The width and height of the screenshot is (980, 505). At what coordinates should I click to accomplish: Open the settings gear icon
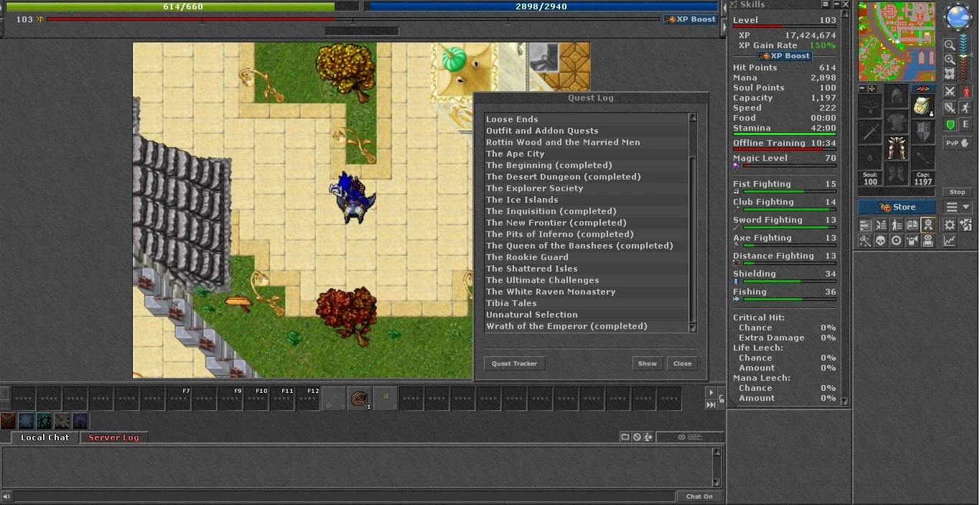(x=950, y=225)
